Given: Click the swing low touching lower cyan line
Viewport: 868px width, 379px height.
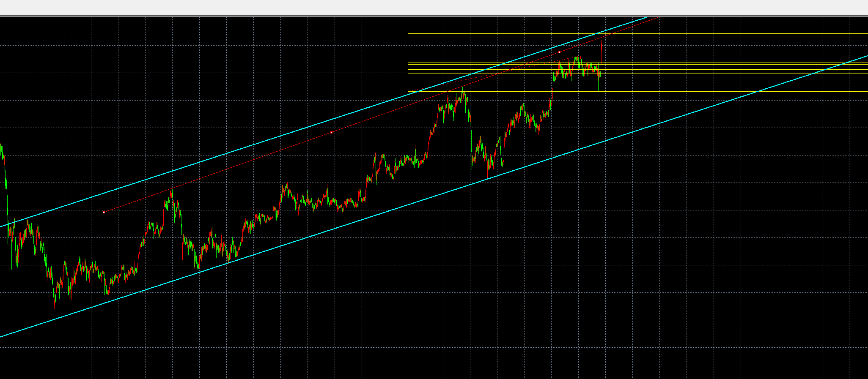Looking at the screenshot, I should pos(487,177).
